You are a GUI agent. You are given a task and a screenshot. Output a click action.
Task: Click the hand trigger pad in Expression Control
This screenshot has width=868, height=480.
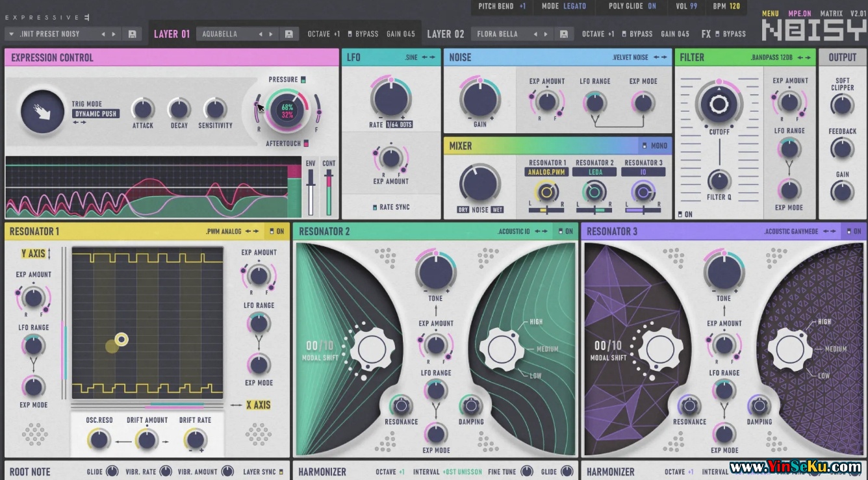(x=43, y=112)
